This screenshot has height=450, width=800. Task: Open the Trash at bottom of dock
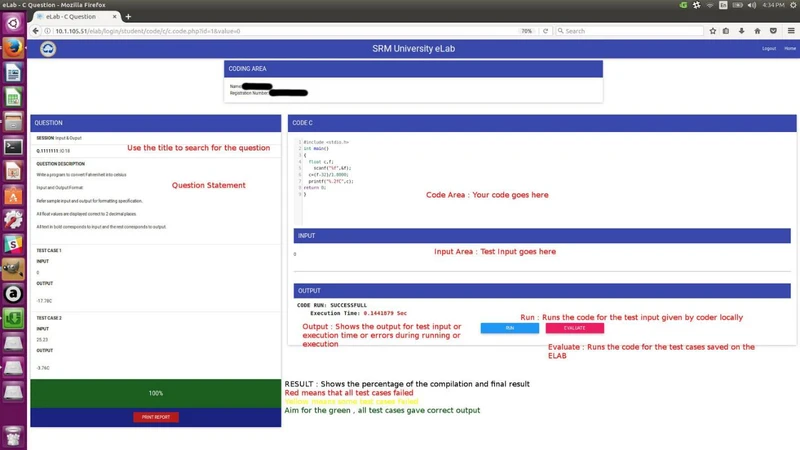[13, 435]
